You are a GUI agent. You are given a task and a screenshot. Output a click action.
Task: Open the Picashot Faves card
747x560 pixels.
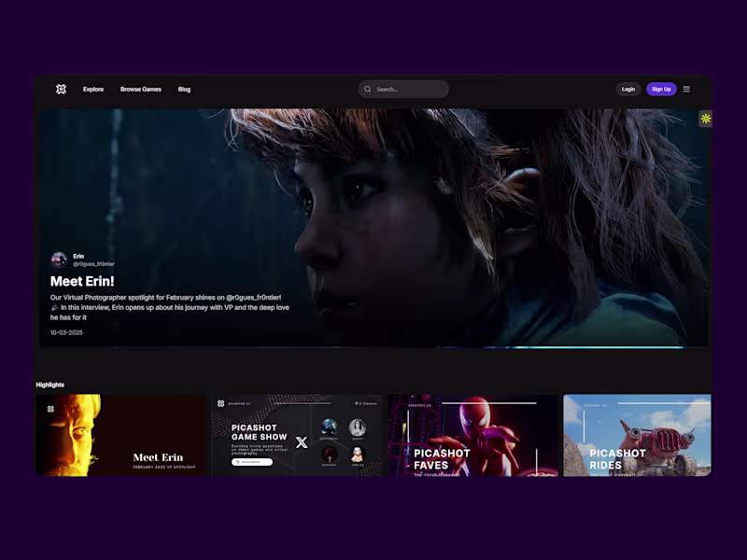(x=472, y=435)
